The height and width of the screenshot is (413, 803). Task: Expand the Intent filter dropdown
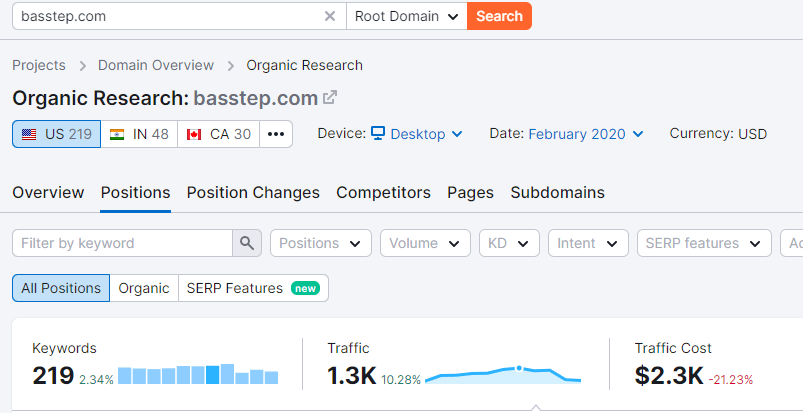click(588, 243)
